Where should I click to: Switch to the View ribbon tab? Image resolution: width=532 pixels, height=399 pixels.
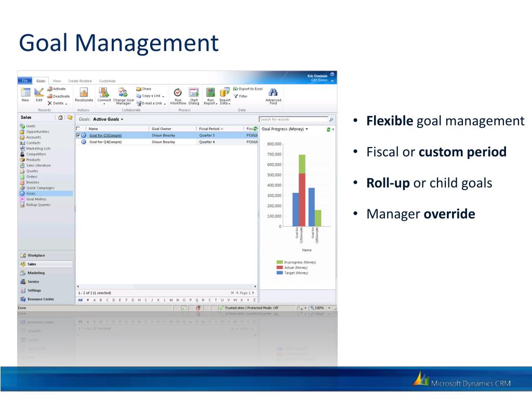[57, 81]
